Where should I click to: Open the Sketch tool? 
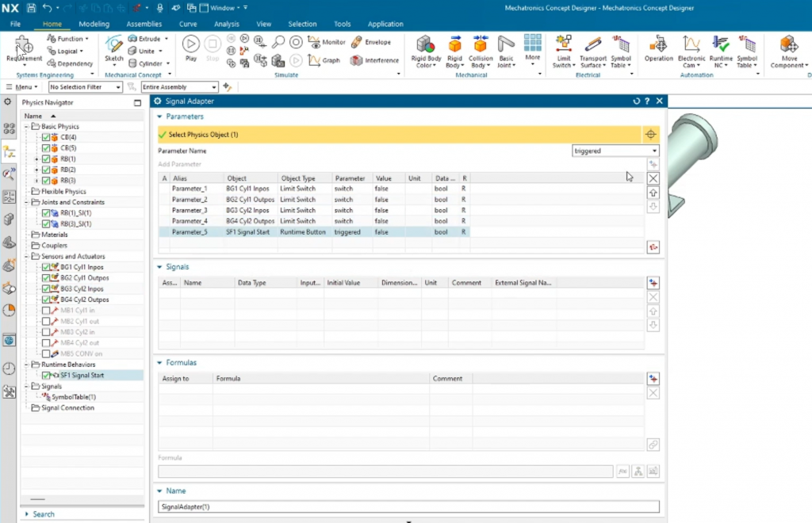tap(114, 45)
